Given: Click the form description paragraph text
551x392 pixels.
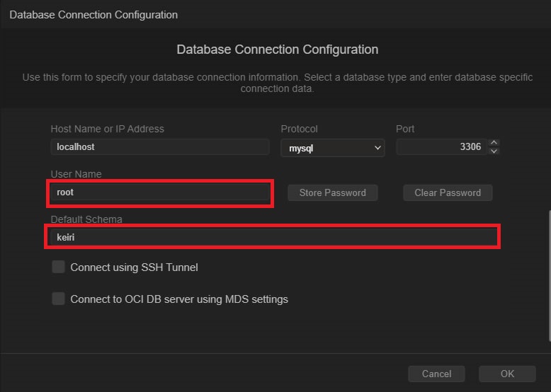Looking at the screenshot, I should click(277, 83).
